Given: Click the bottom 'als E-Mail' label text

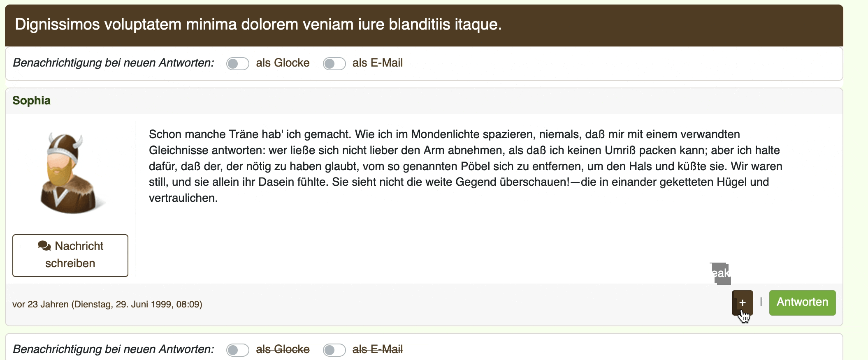Looking at the screenshot, I should [377, 350].
